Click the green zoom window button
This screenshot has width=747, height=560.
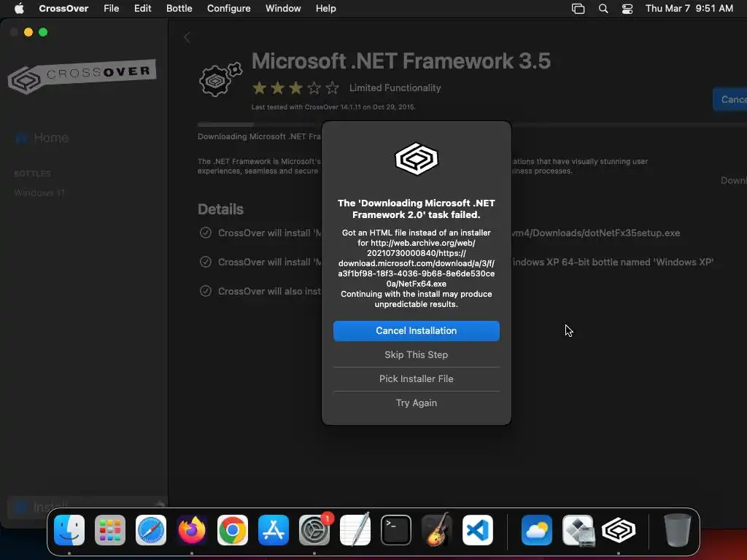(x=43, y=32)
